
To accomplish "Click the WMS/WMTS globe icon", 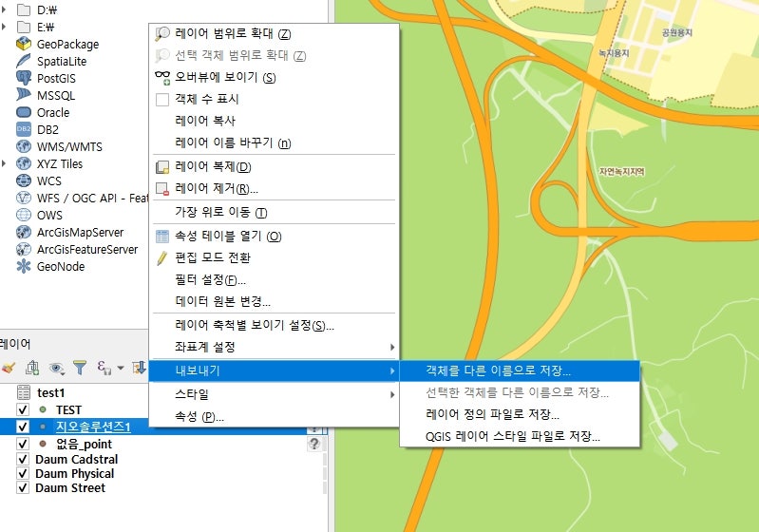I will 23,146.
